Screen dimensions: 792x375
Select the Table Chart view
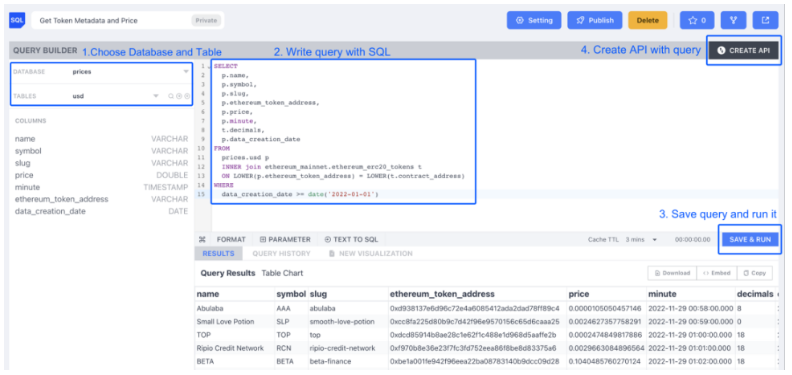pyautogui.click(x=282, y=273)
